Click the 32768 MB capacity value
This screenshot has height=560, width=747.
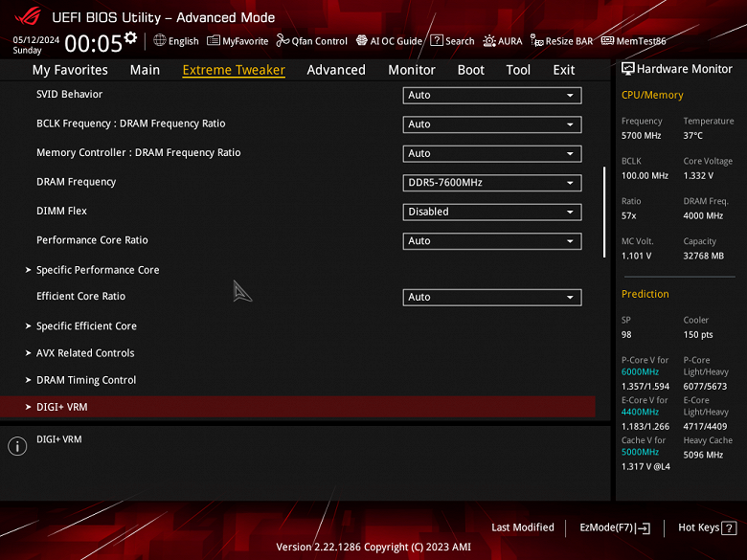[x=704, y=256]
